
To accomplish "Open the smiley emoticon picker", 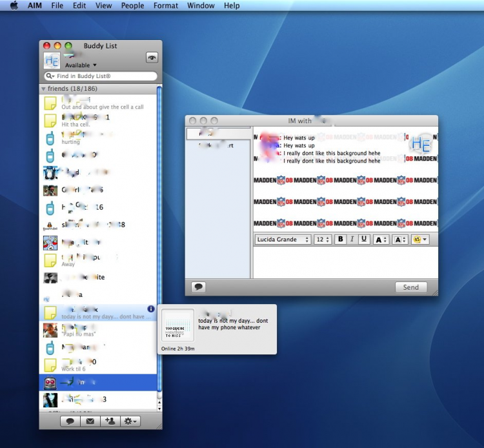I will tap(420, 239).
